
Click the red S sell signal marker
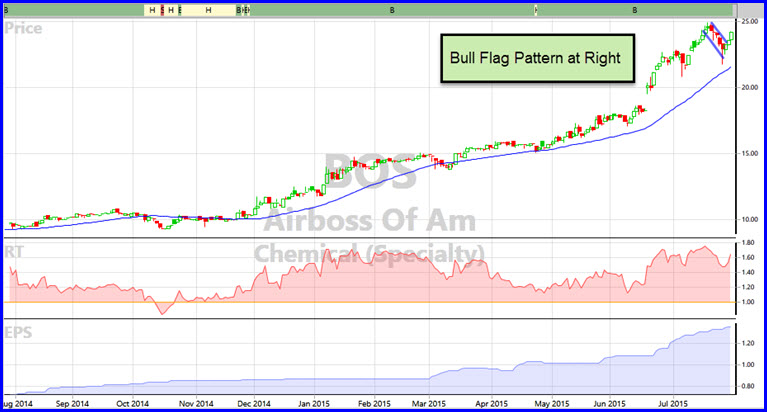162,10
